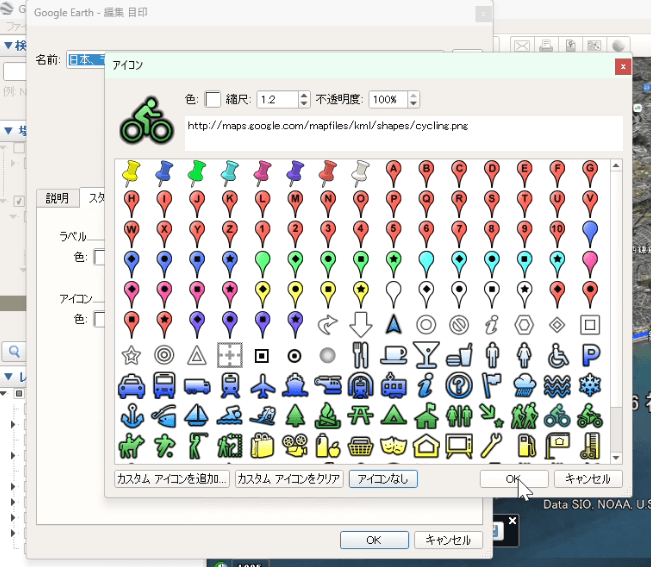Pick the airplane icon
Screen dimensions: 651x567
[x=263, y=385]
